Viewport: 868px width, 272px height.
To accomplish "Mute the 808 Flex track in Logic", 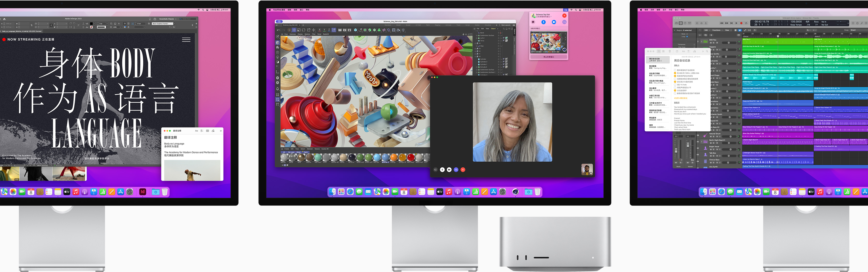I will tap(711, 43).
